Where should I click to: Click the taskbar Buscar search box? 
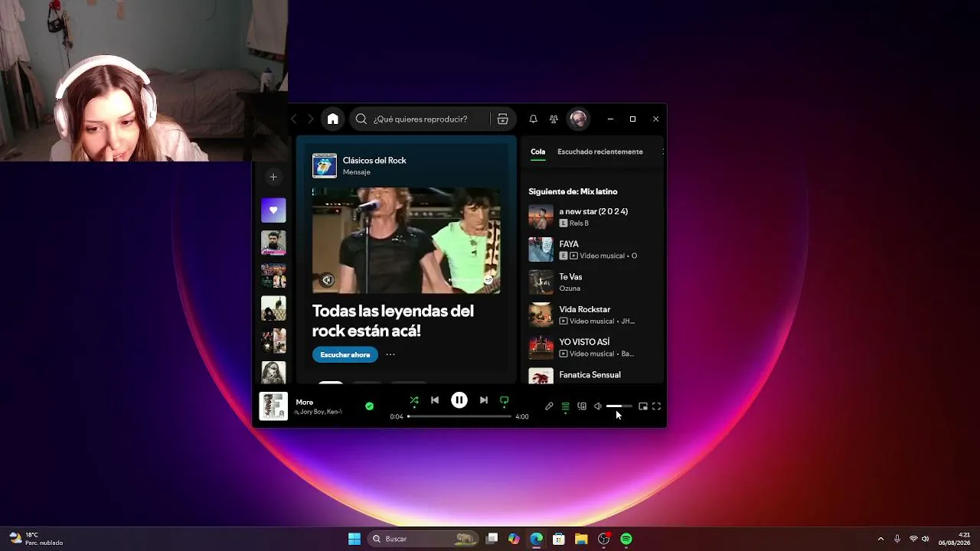(x=423, y=539)
